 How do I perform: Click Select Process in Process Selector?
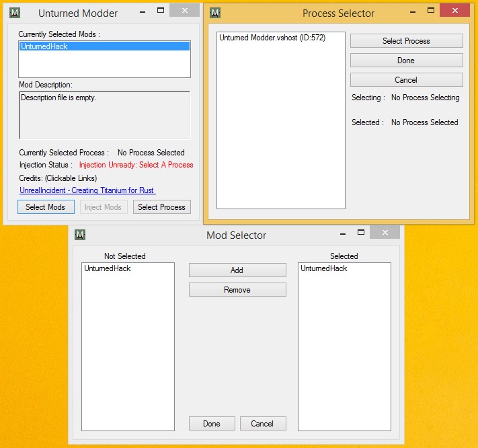[x=406, y=41]
